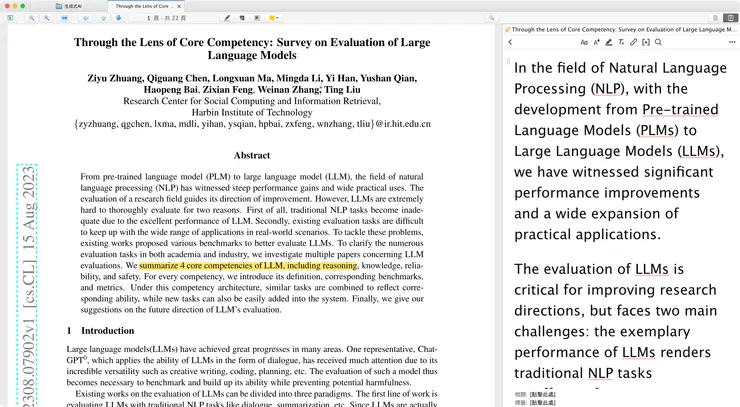Viewport: 740px width, 407px height.
Task: Click the footnote 0 link after ChatGPT
Action: click(x=85, y=358)
